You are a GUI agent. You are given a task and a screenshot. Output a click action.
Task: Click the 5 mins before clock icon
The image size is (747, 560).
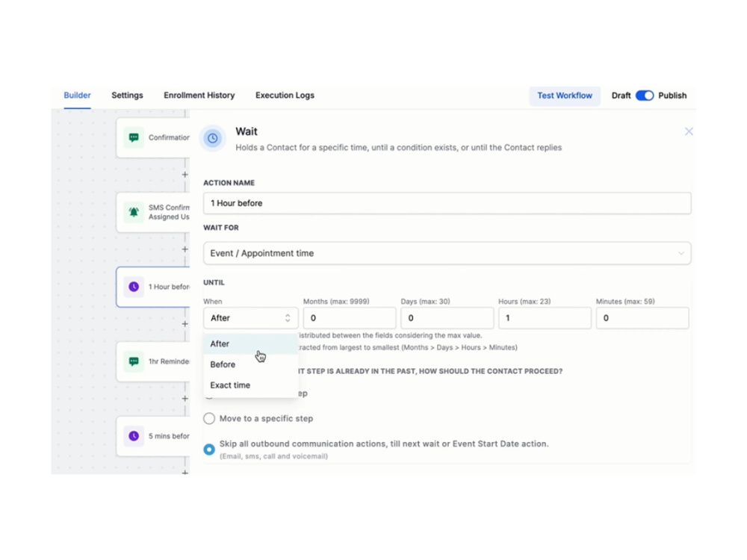(134, 436)
